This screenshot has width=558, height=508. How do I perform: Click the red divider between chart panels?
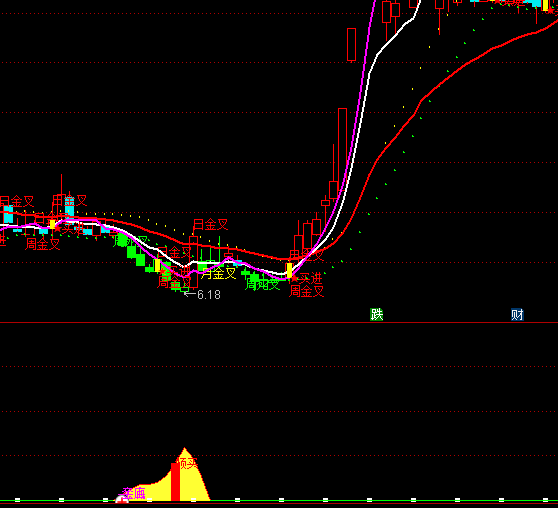[x=279, y=323]
